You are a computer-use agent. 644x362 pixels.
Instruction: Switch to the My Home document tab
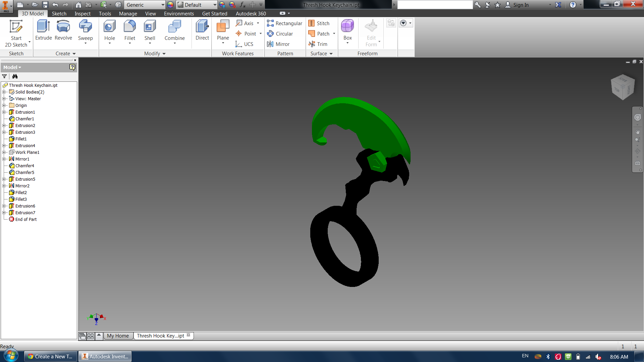[x=118, y=336]
